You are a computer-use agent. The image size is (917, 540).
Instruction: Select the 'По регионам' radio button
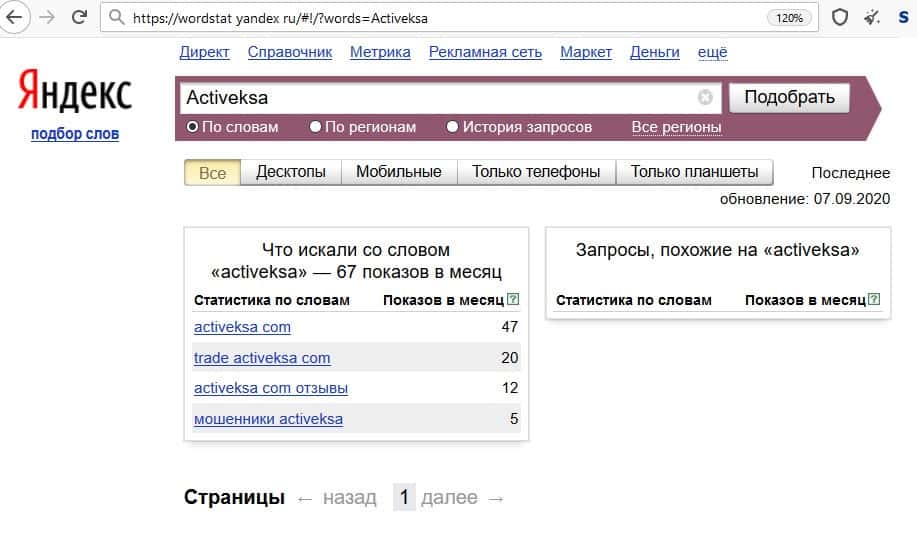316,127
